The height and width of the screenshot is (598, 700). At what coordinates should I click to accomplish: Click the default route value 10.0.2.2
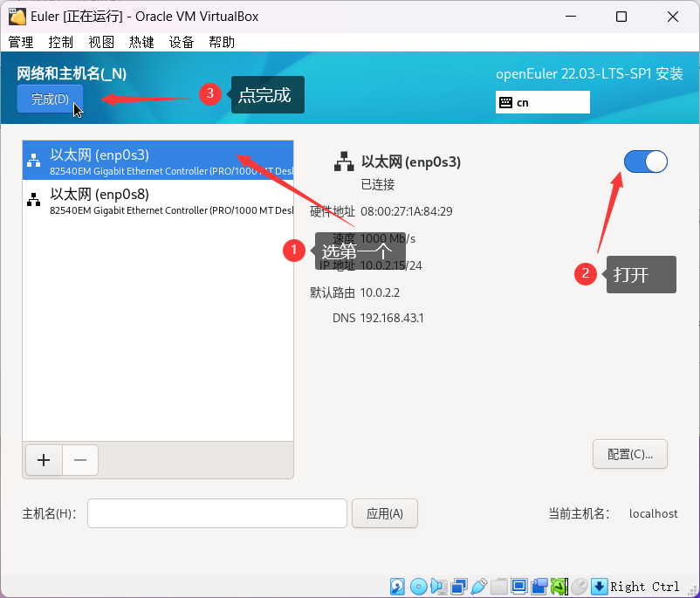(x=380, y=292)
